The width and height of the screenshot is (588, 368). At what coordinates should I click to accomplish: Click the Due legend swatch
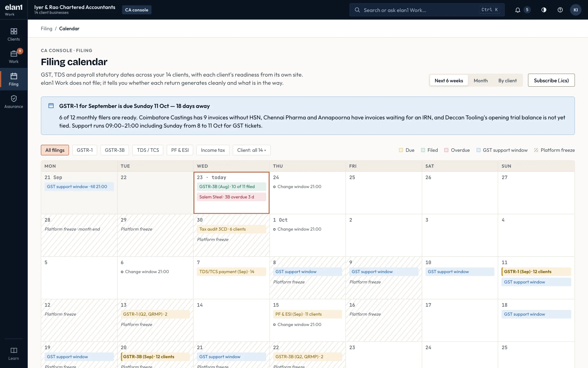click(x=401, y=150)
